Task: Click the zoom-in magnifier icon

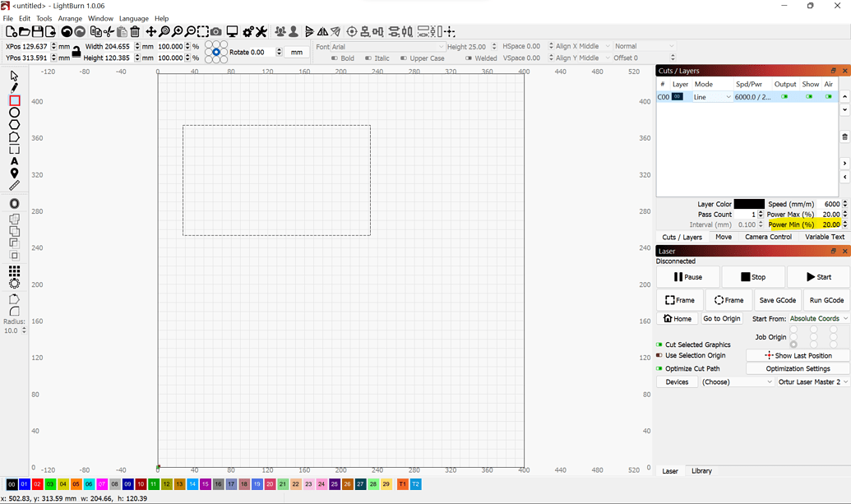Action: click(178, 31)
